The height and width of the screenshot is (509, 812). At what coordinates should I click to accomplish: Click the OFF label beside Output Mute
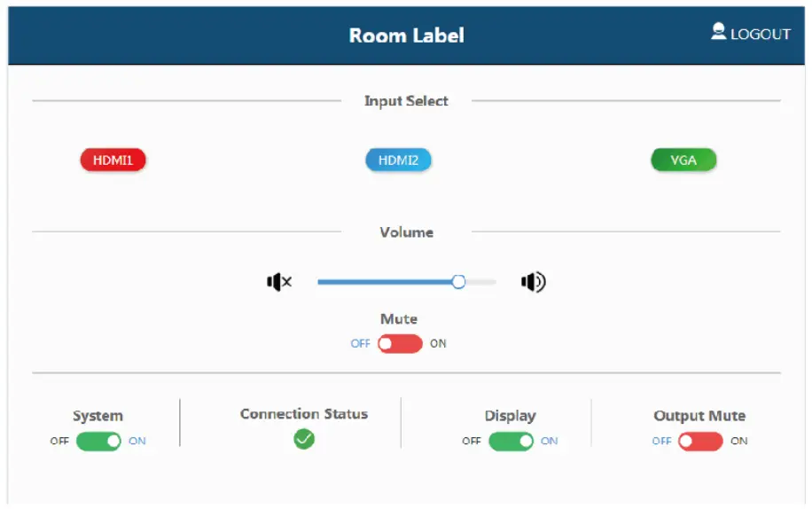[x=661, y=442]
